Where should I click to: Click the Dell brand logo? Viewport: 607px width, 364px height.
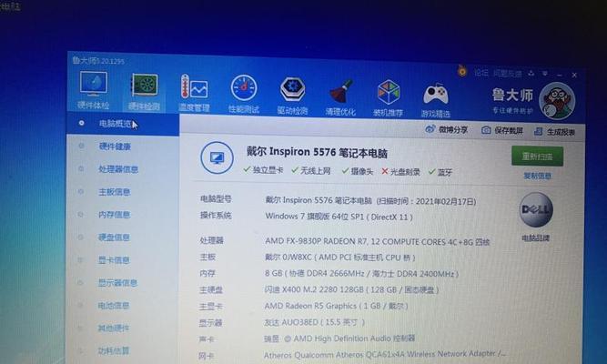pos(536,209)
